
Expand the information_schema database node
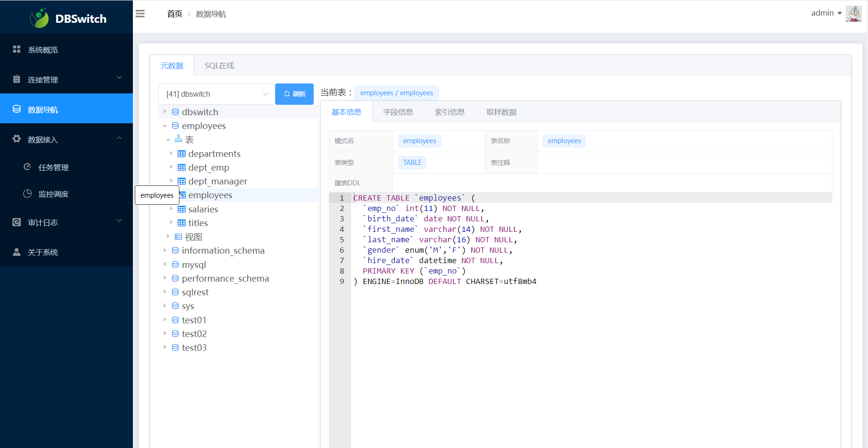tap(165, 250)
